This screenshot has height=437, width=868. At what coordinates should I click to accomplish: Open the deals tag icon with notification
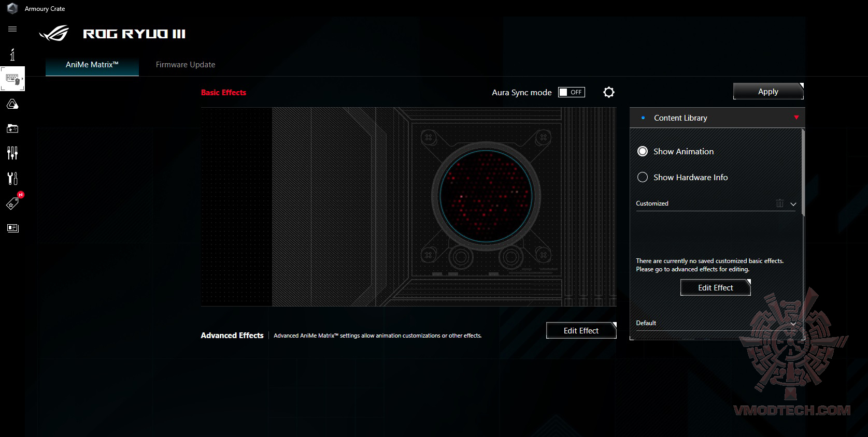[x=12, y=203]
